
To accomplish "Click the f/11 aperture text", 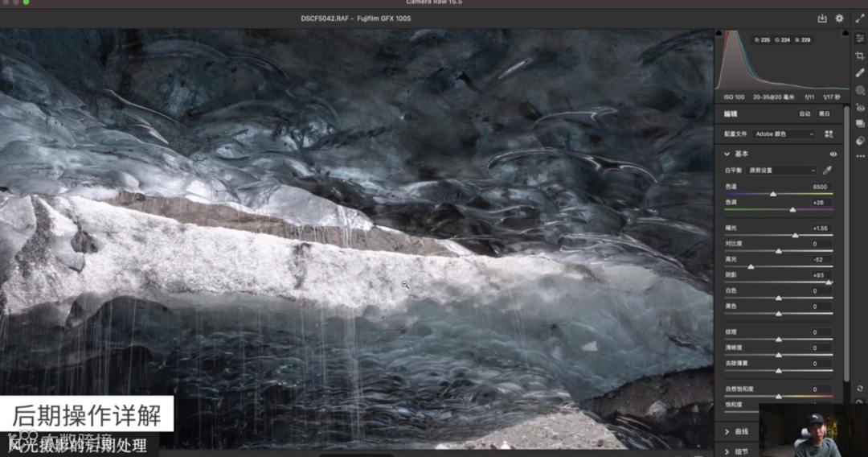I will (809, 97).
